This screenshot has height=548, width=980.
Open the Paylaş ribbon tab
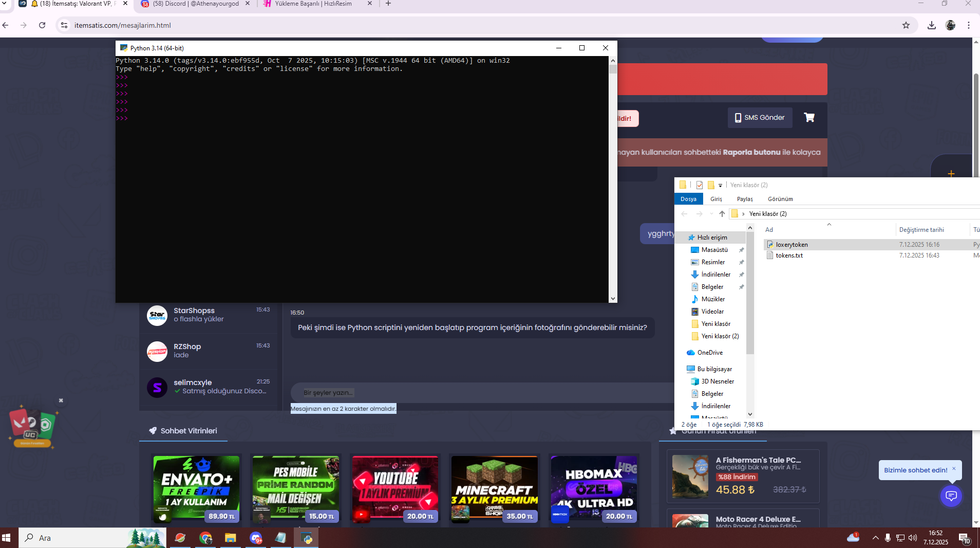pos(745,199)
